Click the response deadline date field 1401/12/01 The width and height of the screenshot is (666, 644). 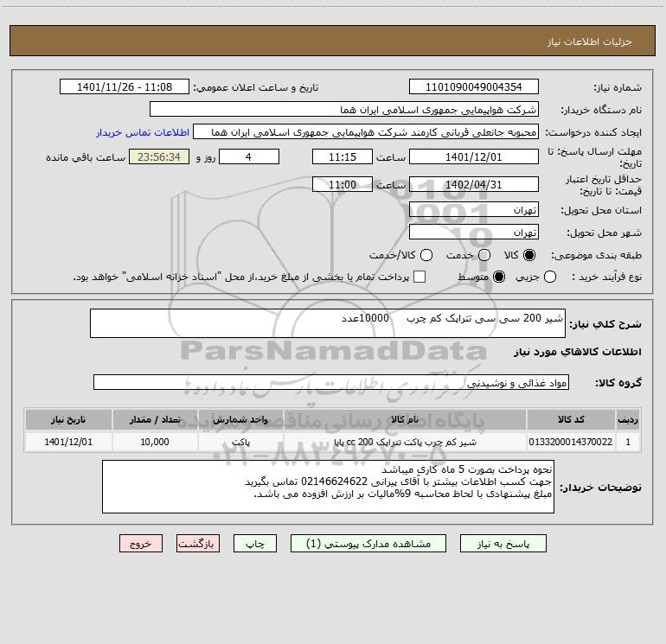coord(474,157)
